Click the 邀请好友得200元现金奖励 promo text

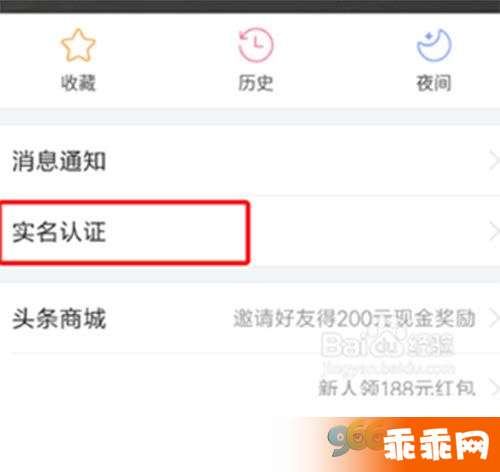coord(354,318)
